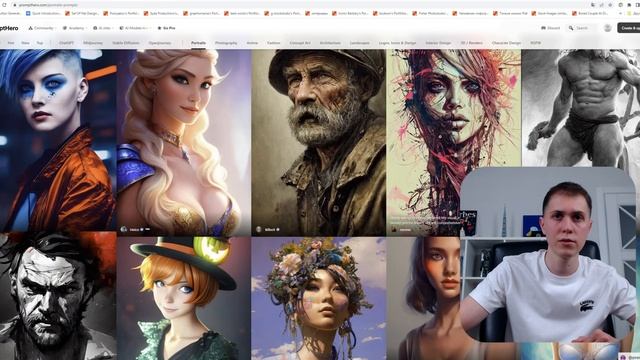Open the flower-crown woman portrait
Screen dimensions: 640x360
(x=318, y=298)
